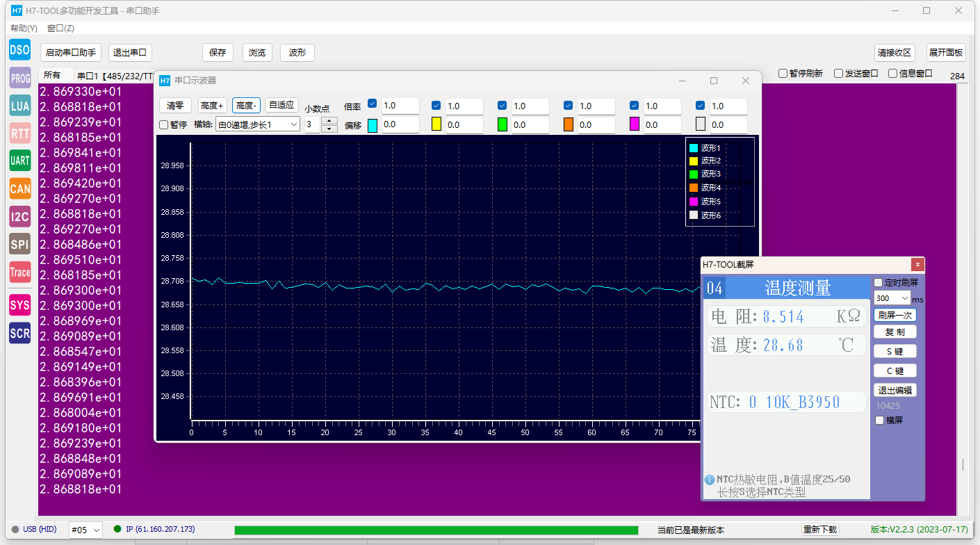Open the CAN sidebar icon
Image resolution: width=980 pixels, height=545 pixels.
(x=20, y=188)
